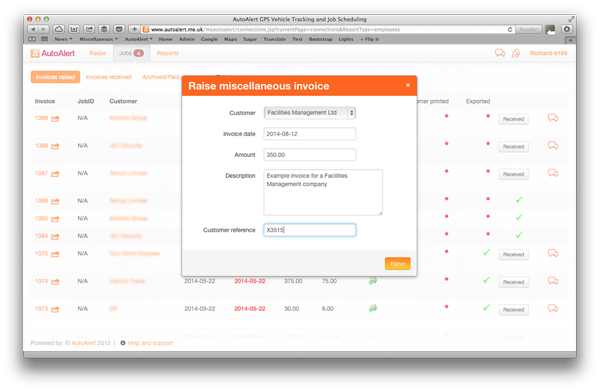The width and height of the screenshot is (600, 391).
Task: Open users icon in header
Action: 516,53
